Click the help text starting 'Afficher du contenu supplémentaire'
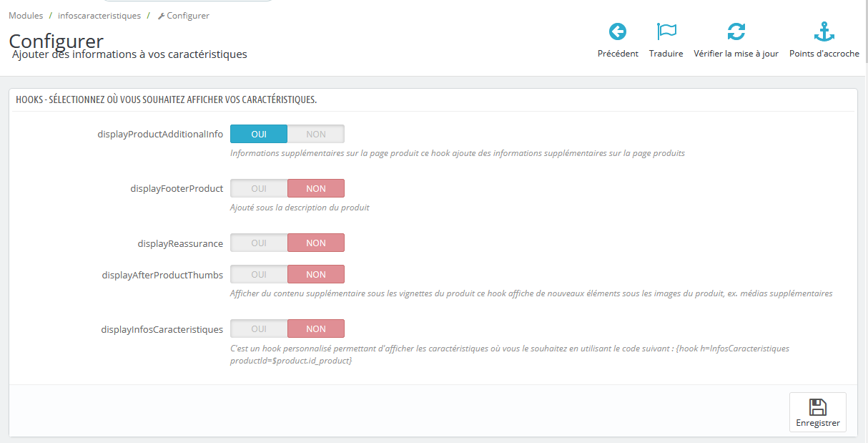868x443 pixels. (x=531, y=293)
